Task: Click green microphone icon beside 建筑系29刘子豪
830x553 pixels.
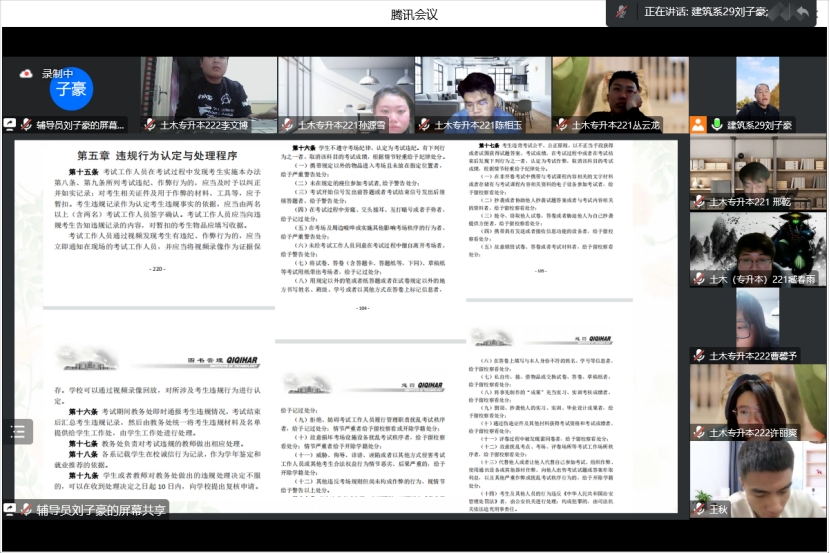Action: click(716, 125)
